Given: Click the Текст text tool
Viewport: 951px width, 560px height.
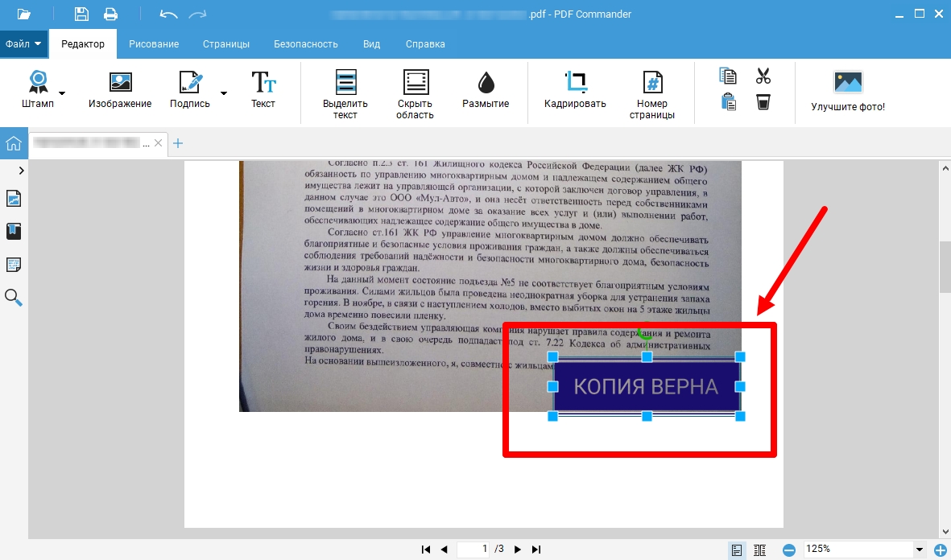Looking at the screenshot, I should point(263,89).
